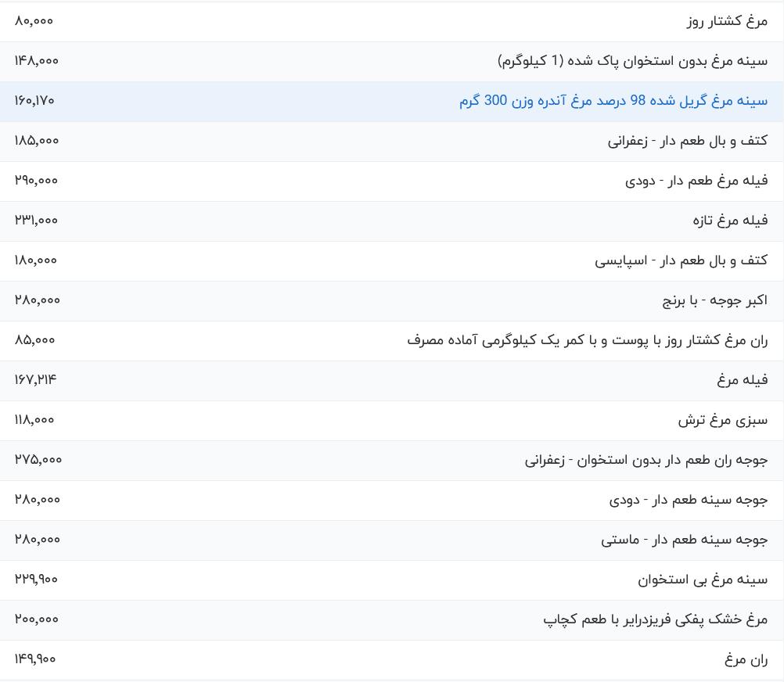This screenshot has height=682, width=784.
Task: Open the مرغ کشتار روز product link
Action: point(727,21)
